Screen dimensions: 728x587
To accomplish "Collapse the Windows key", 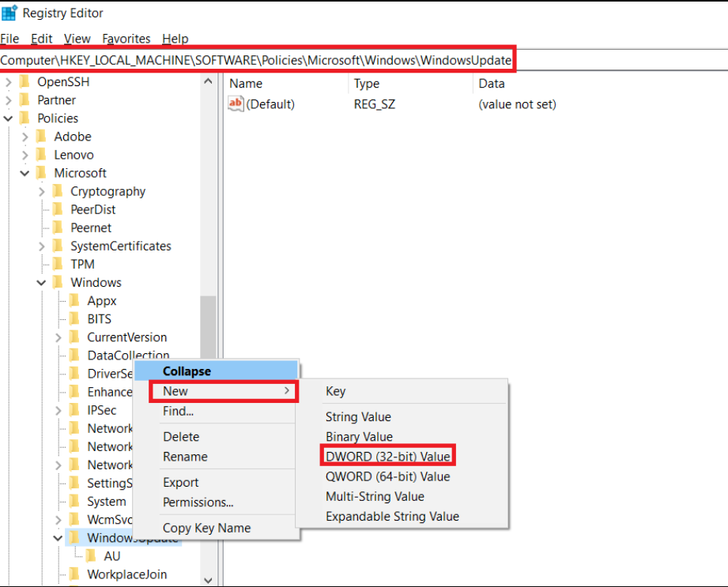I will pyautogui.click(x=40, y=282).
